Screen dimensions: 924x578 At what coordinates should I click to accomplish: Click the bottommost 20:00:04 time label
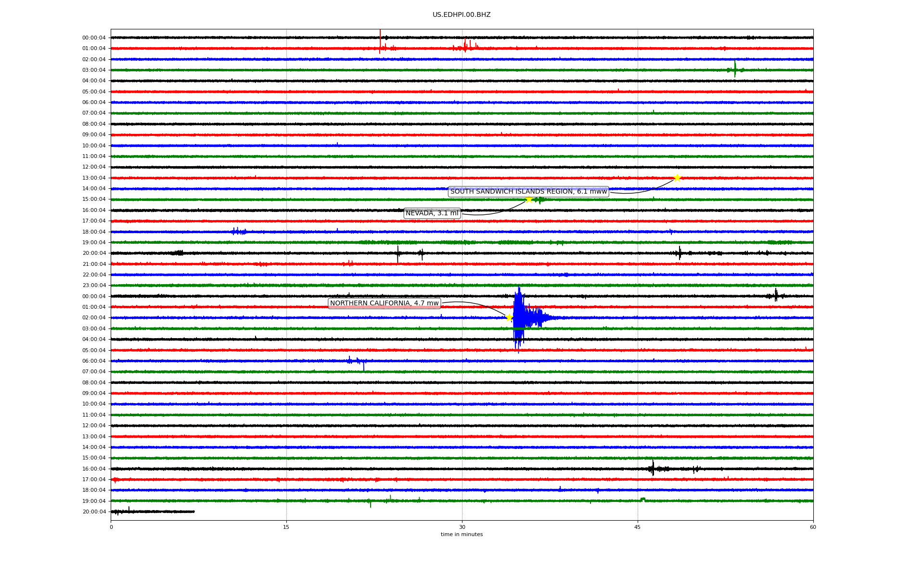[94, 512]
